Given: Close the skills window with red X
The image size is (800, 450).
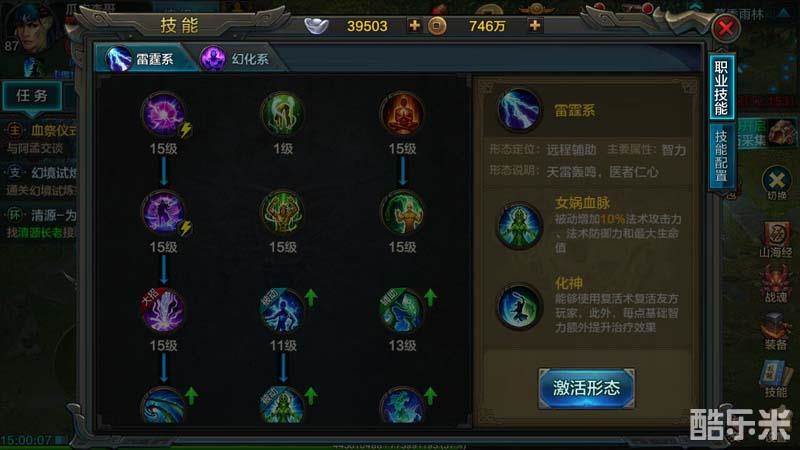Looking at the screenshot, I should tap(726, 28).
